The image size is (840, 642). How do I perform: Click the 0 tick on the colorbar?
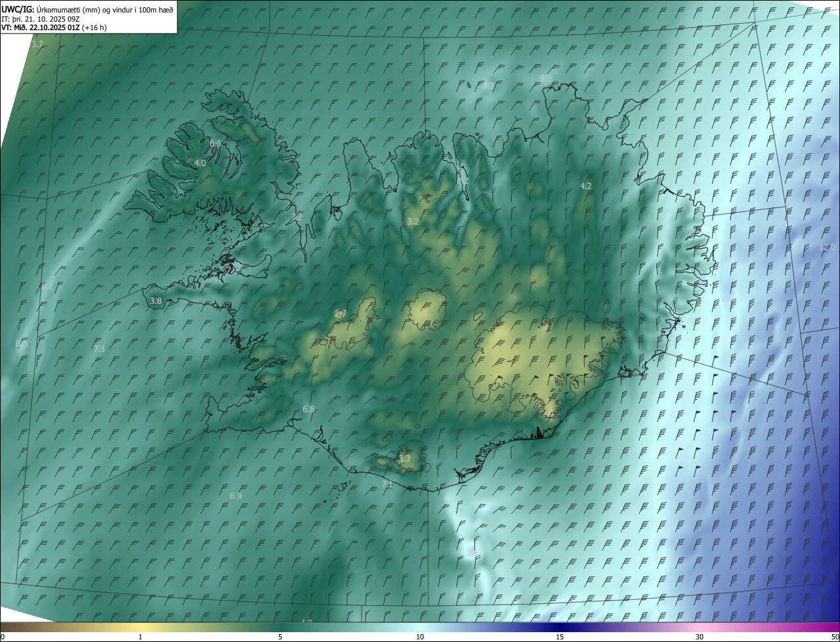[3, 637]
